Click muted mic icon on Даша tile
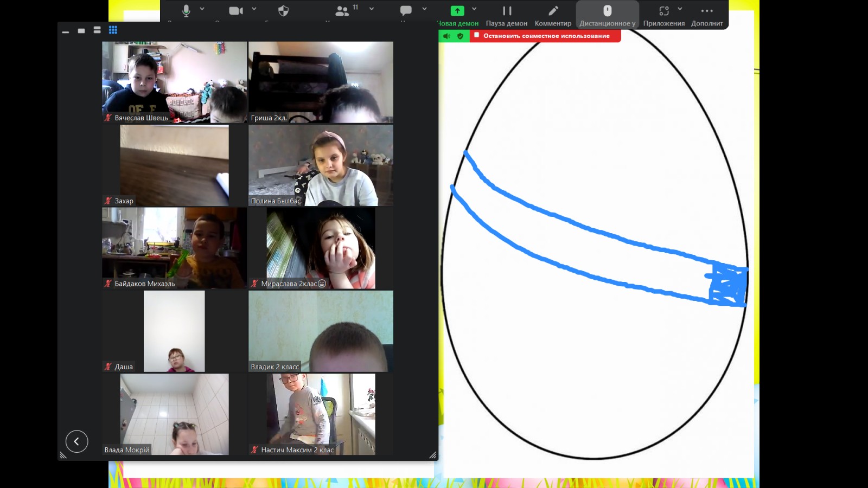This screenshot has width=868, height=488. pyautogui.click(x=108, y=367)
